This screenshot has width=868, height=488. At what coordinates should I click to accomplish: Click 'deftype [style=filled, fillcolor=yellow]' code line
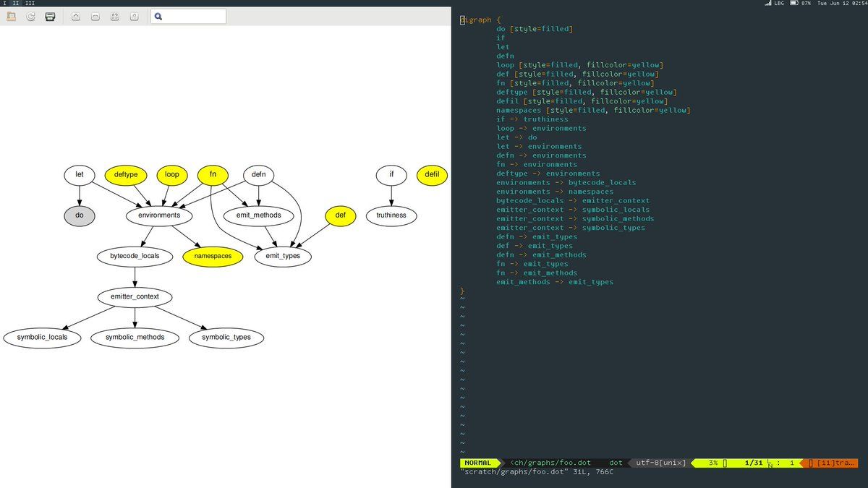[587, 93]
